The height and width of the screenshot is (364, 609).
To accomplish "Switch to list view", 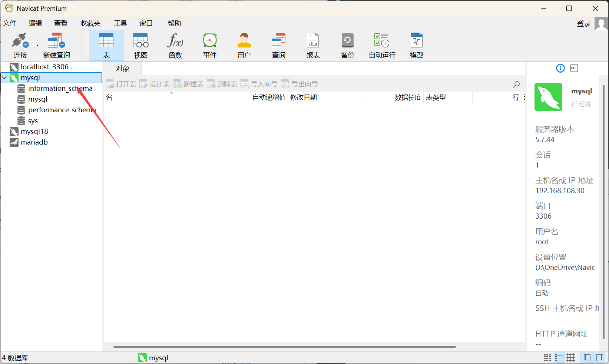I will [559, 358].
